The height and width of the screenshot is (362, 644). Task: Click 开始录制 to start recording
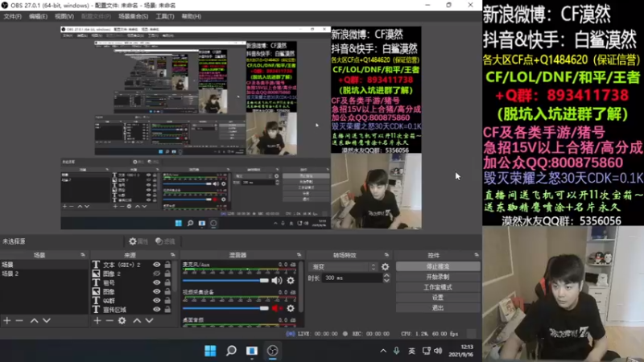point(438,277)
